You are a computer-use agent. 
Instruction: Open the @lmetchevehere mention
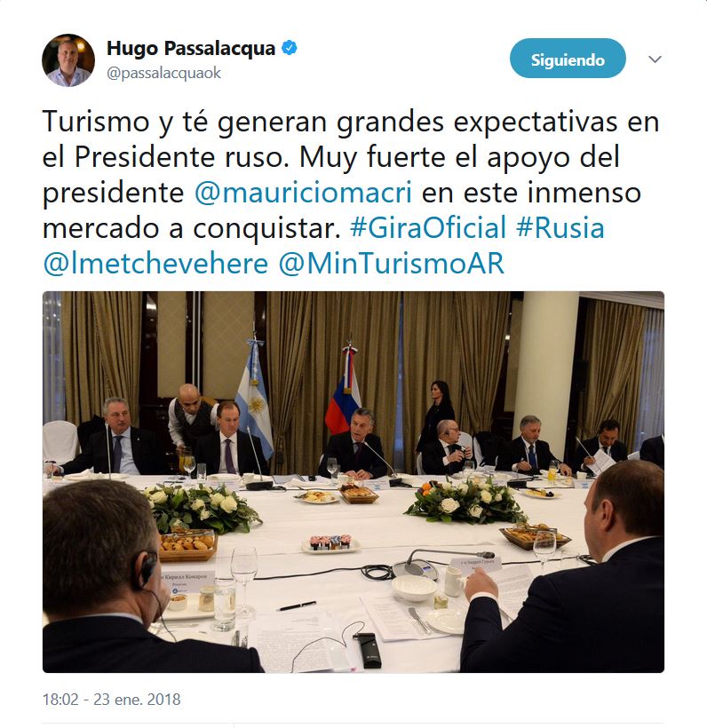click(x=155, y=264)
